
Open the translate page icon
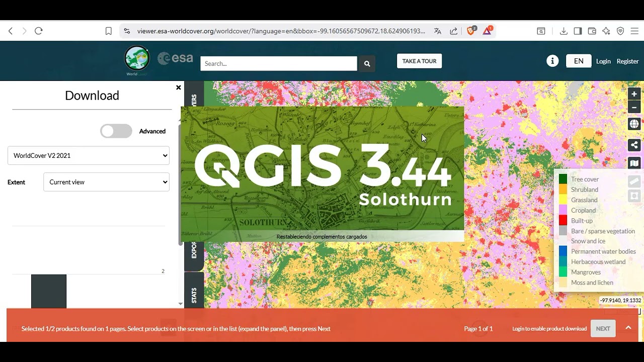438,31
